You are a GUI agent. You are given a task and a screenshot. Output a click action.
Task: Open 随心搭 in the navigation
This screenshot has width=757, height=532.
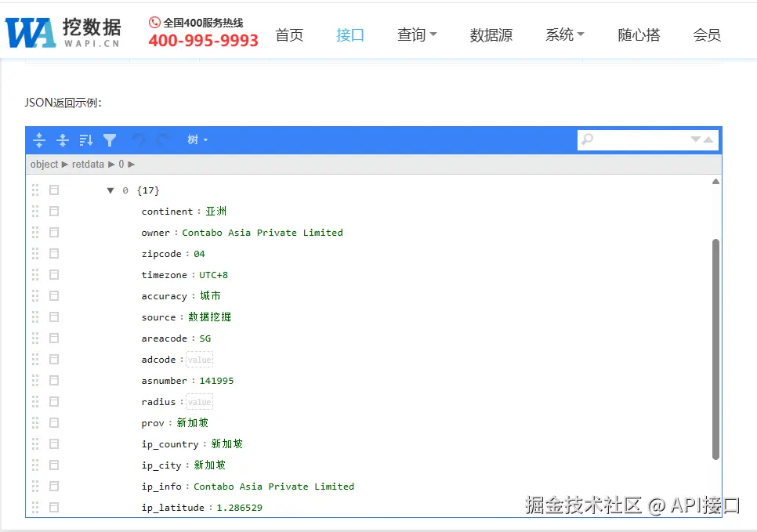click(x=639, y=34)
